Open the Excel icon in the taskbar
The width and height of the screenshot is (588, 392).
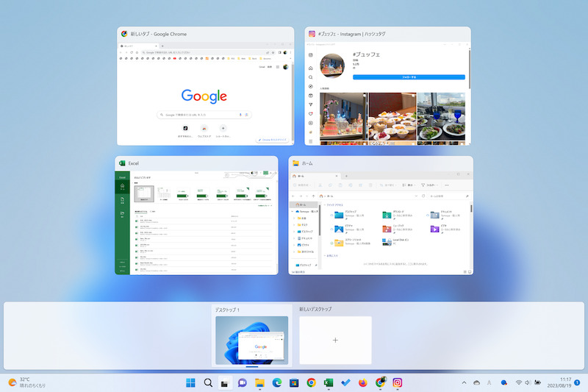coord(329,382)
